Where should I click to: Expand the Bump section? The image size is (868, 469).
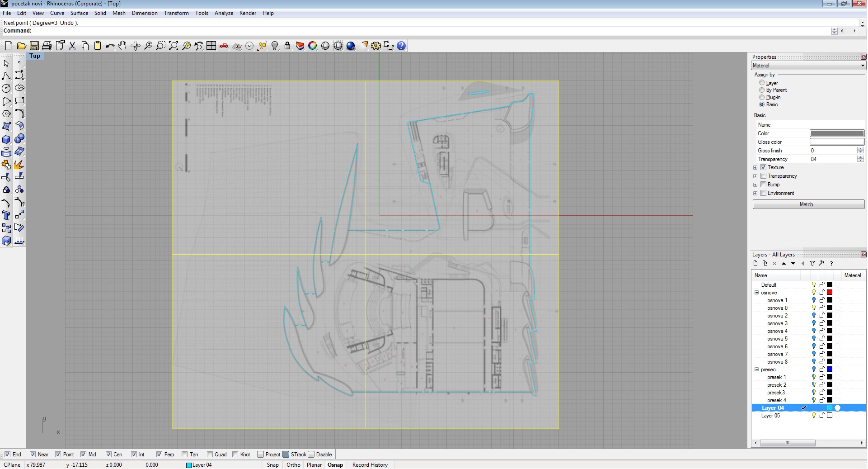(x=755, y=185)
